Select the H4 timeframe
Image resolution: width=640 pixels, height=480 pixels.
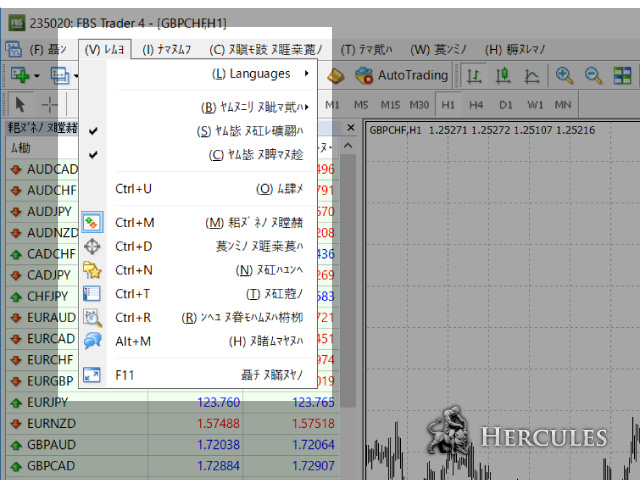click(x=476, y=105)
